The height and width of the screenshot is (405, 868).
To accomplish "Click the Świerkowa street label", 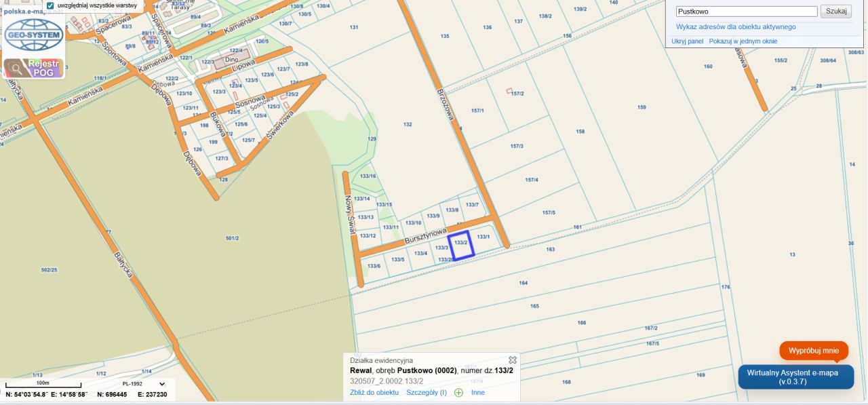I will tap(280, 126).
